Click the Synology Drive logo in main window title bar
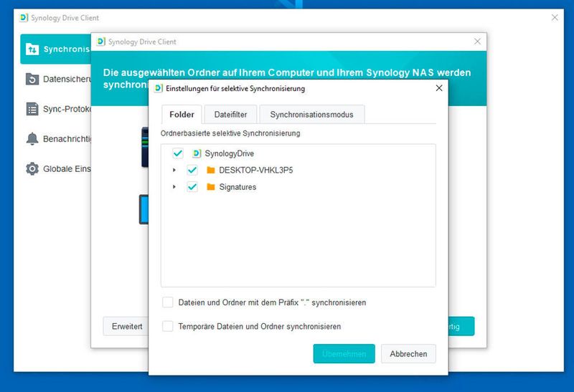 [24, 17]
